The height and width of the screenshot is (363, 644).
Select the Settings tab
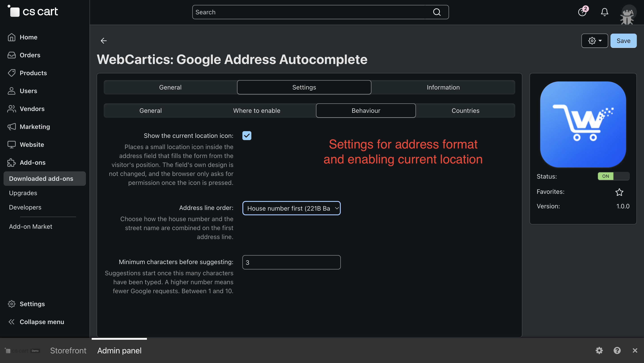point(304,87)
